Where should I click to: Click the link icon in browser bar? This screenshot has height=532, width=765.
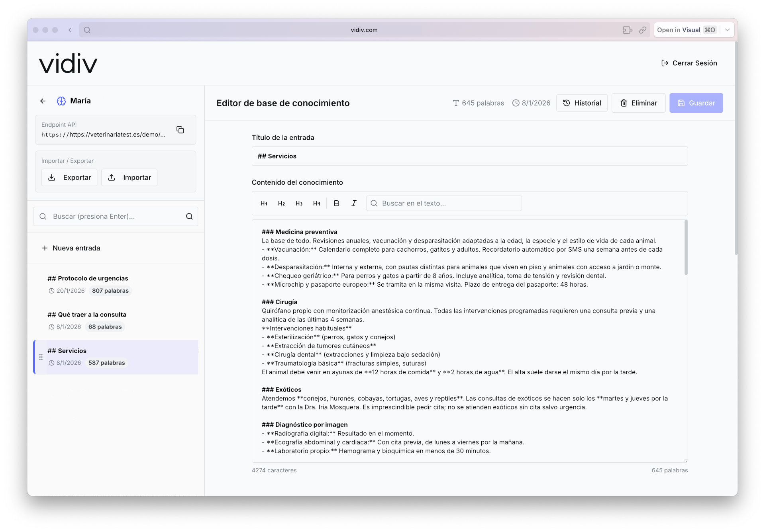[x=643, y=30]
